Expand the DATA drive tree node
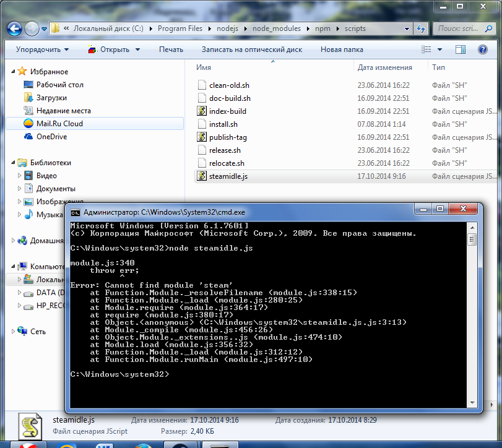This screenshot has height=448, width=502. [x=19, y=293]
